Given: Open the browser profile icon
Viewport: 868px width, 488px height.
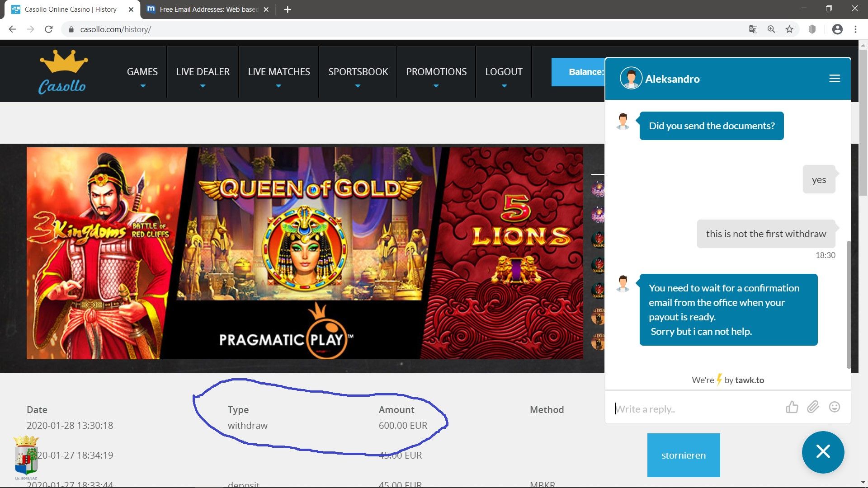Looking at the screenshot, I should click(837, 29).
